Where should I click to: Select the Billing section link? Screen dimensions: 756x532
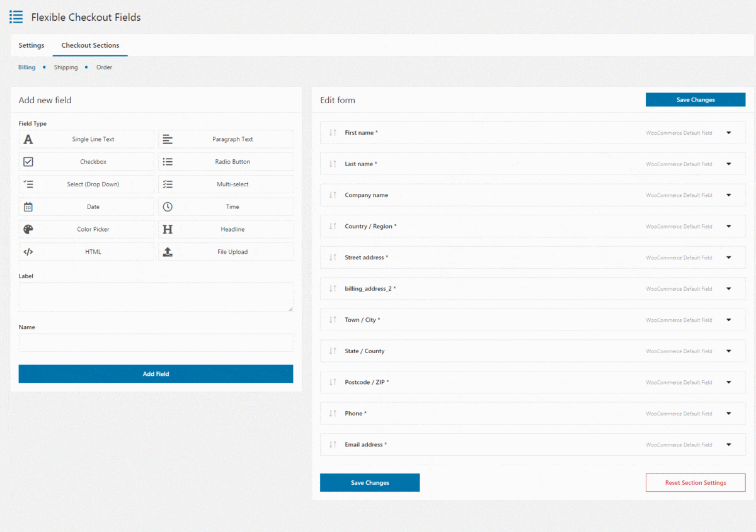(26, 67)
